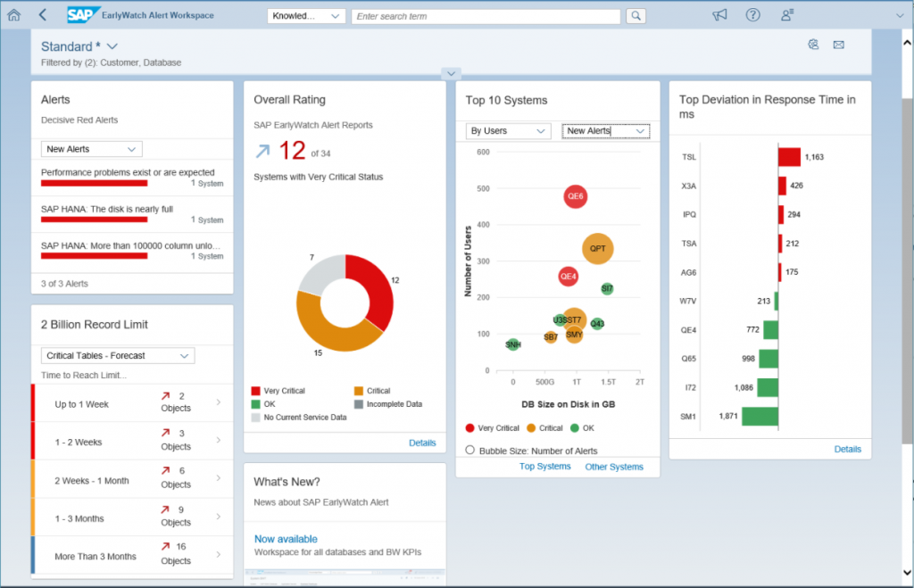914x588 pixels.
Task: Switch to the Other Systems tab
Action: [613, 467]
